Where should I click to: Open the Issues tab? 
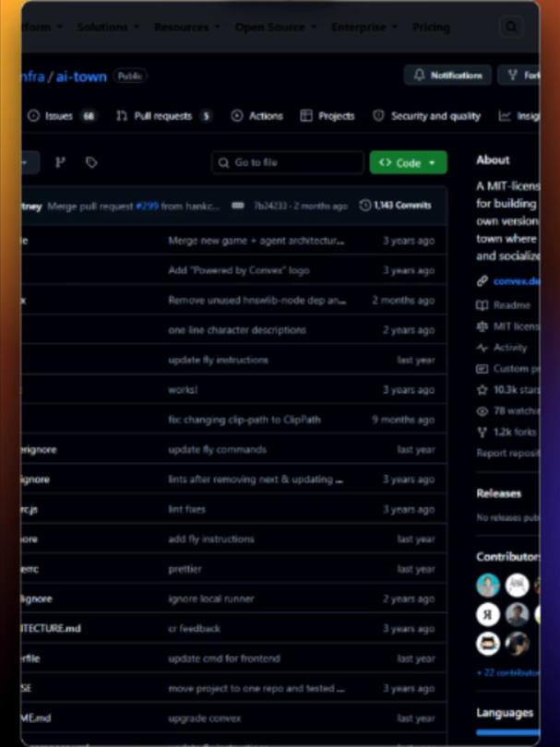pyautogui.click(x=62, y=116)
